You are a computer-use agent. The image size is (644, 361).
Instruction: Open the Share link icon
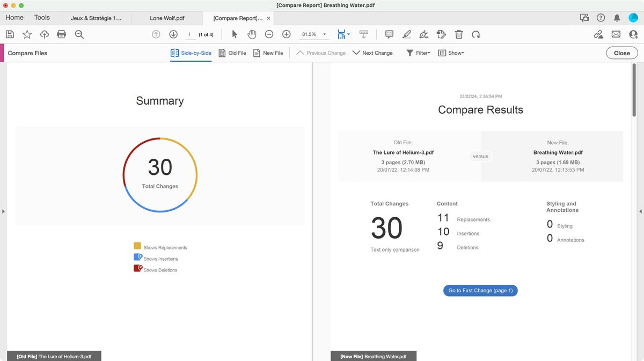coord(598,34)
